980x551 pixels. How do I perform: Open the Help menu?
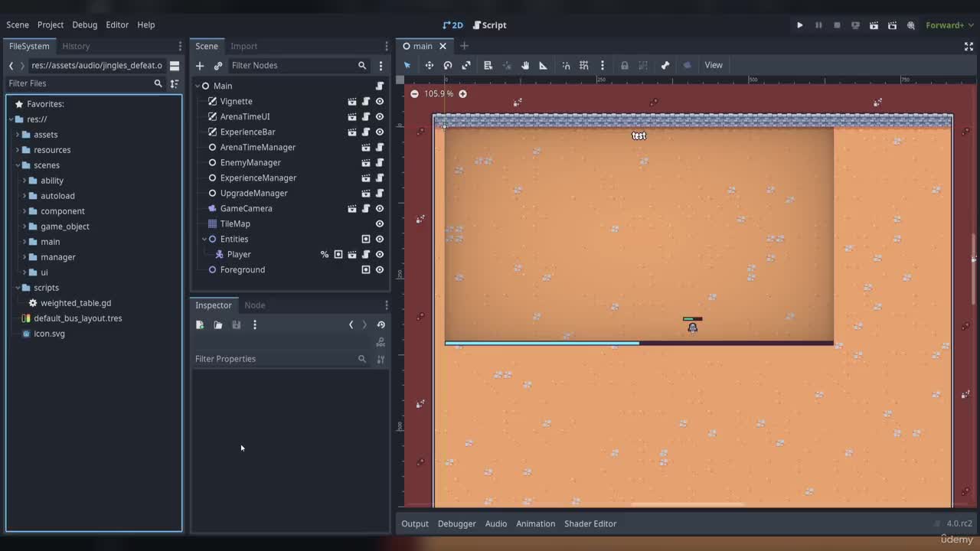(146, 24)
